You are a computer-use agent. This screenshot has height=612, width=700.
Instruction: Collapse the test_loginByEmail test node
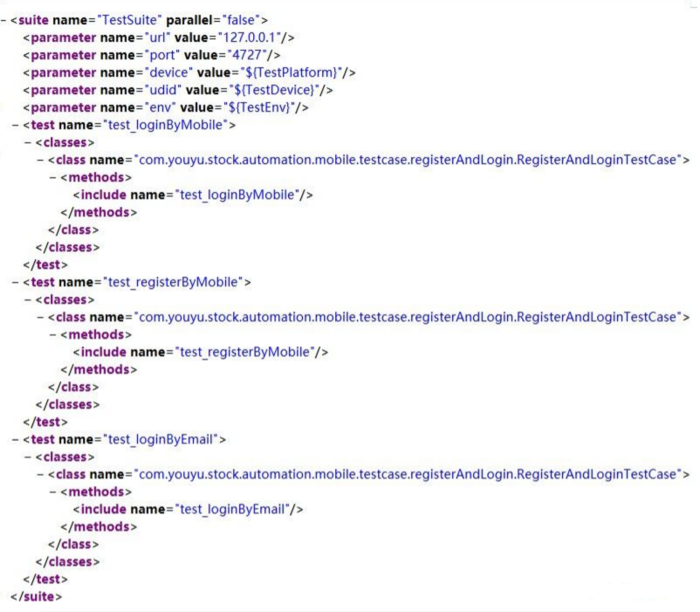click(16, 440)
